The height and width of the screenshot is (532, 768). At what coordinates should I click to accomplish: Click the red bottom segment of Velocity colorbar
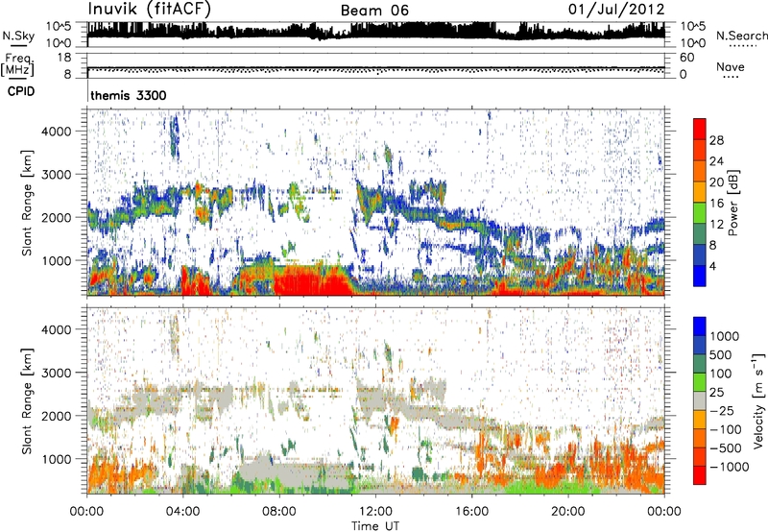click(700, 475)
